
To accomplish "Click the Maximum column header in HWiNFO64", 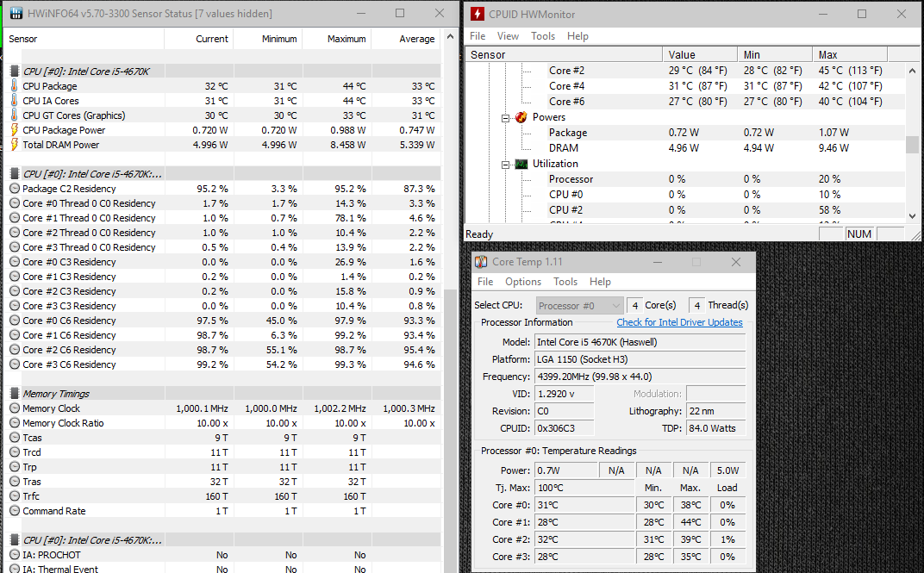I will pyautogui.click(x=337, y=39).
